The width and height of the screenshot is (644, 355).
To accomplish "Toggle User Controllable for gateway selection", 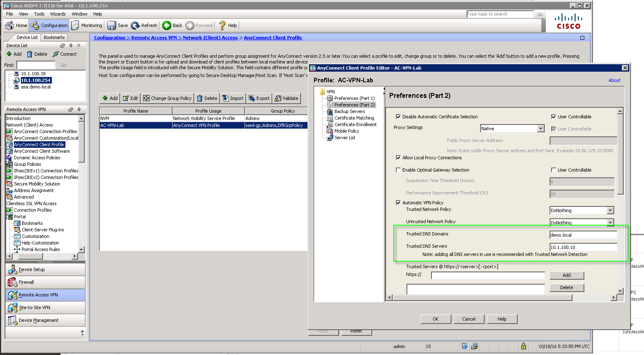I will tap(554, 170).
